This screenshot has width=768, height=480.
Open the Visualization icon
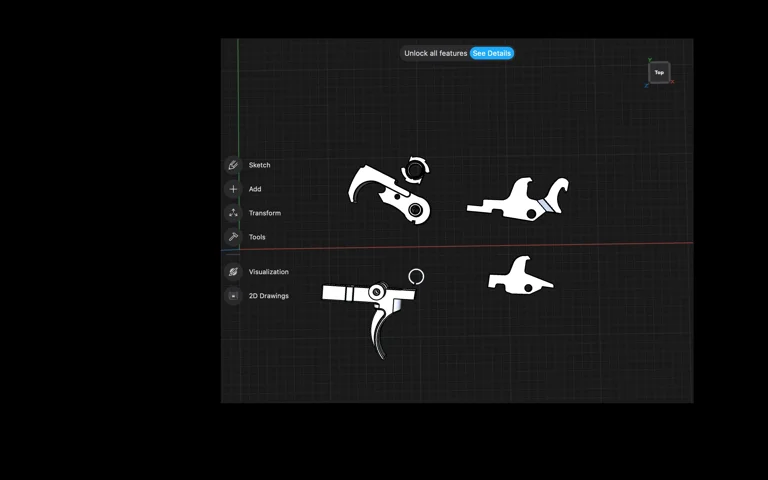coord(233,272)
